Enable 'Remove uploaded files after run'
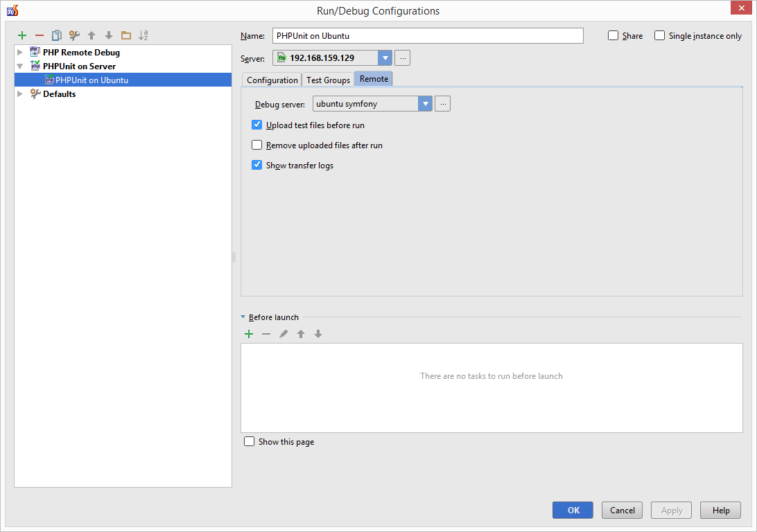Viewport: 757px width, 532px height. coord(256,145)
